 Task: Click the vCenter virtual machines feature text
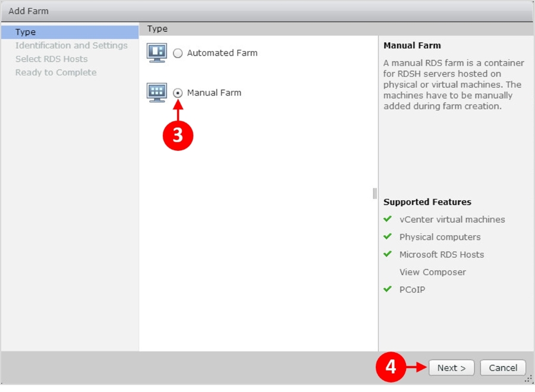[452, 220]
